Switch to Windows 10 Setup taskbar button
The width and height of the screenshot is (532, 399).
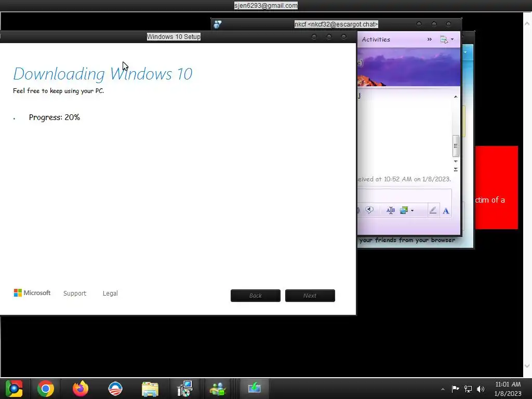click(x=254, y=388)
